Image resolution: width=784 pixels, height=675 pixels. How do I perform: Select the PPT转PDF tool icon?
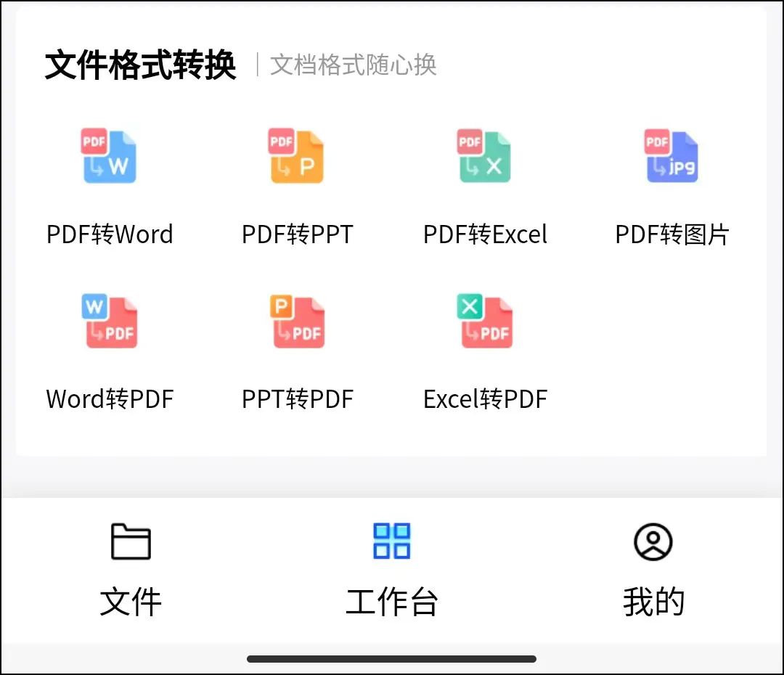point(296,320)
